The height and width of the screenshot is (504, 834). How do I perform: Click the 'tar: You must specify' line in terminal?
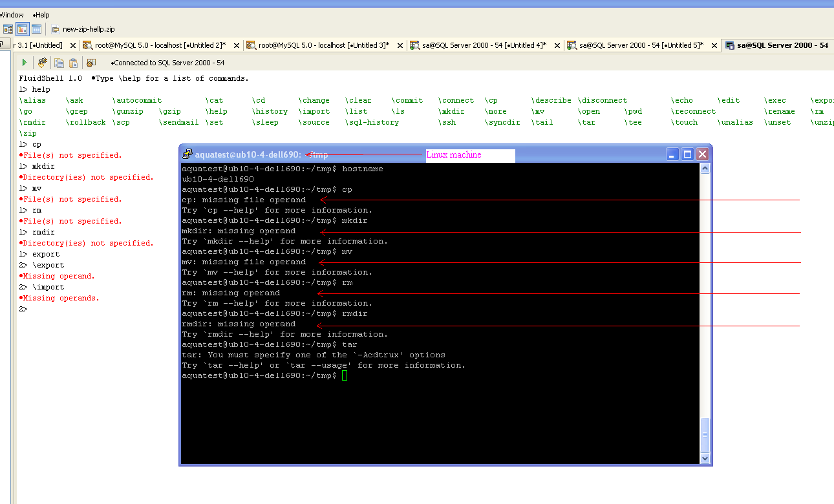314,355
